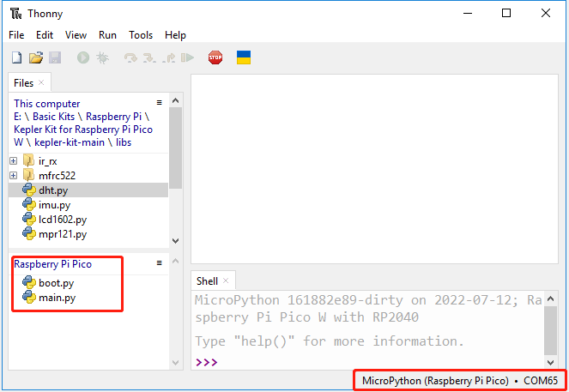Create a new file with toolbar icon
569x392 pixels.
[x=16, y=57]
